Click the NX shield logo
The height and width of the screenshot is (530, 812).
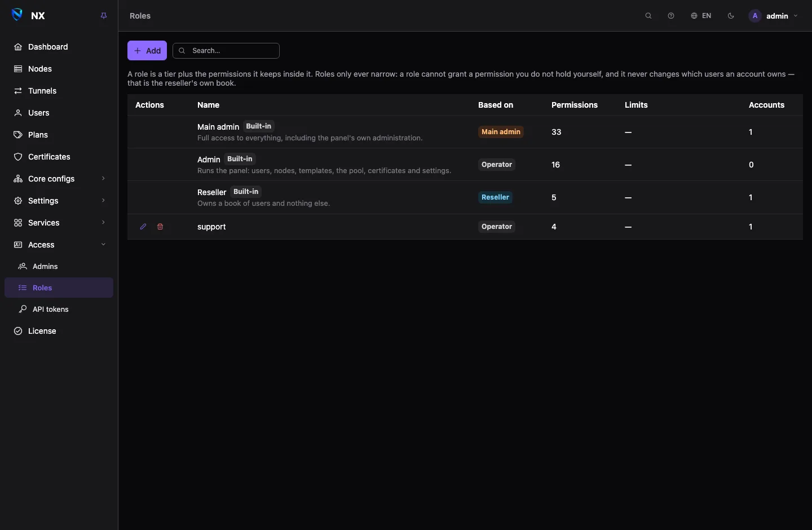[x=17, y=15]
